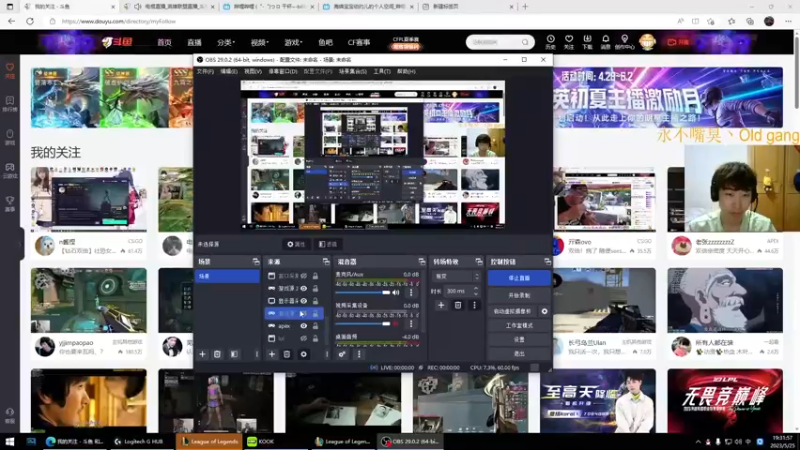Pop out the 混音器 dock panel icon
800x450 pixels.
click(421, 262)
